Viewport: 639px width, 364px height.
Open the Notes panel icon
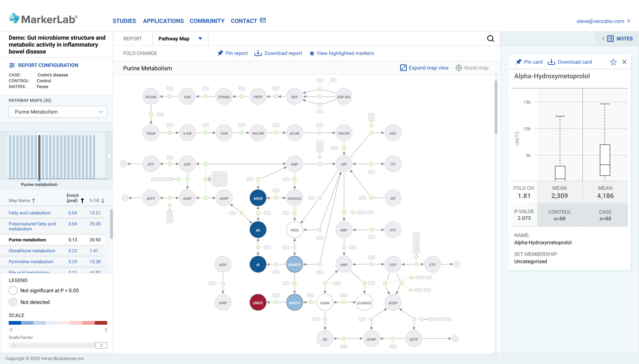tap(610, 38)
